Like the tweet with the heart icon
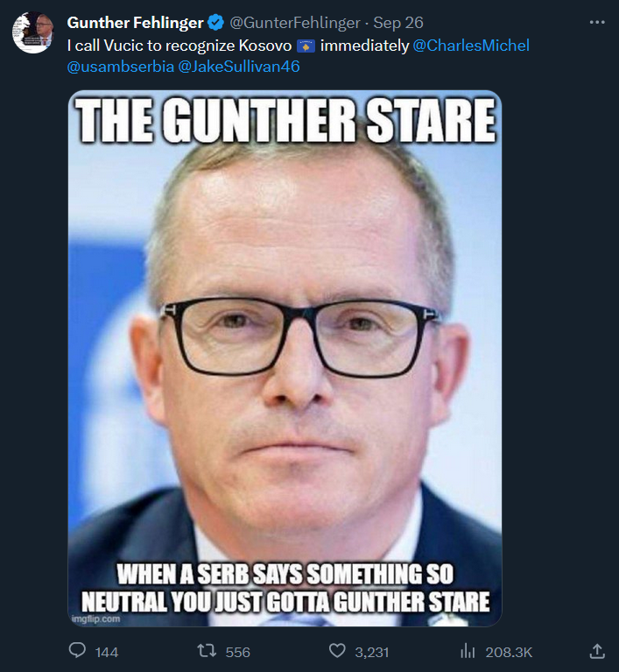This screenshot has height=672, width=619. [x=337, y=651]
